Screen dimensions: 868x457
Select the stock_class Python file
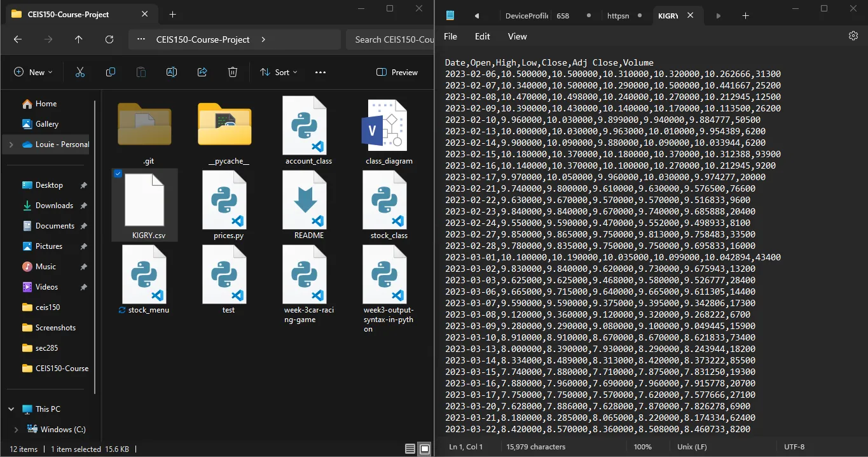pyautogui.click(x=385, y=206)
